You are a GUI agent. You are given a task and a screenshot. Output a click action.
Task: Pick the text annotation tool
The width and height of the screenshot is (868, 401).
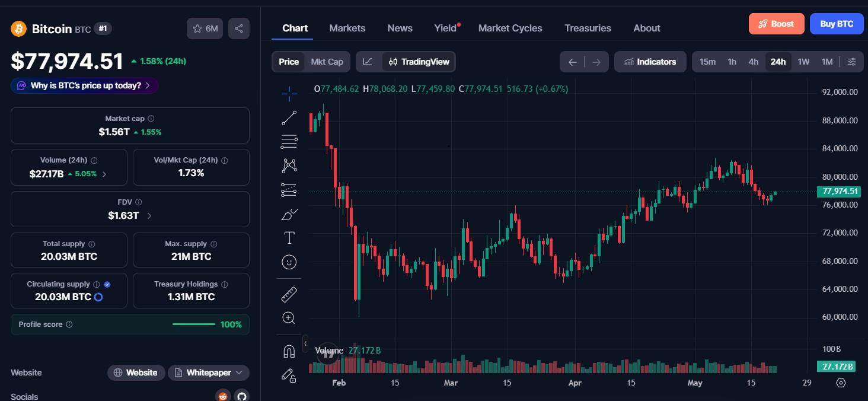289,238
